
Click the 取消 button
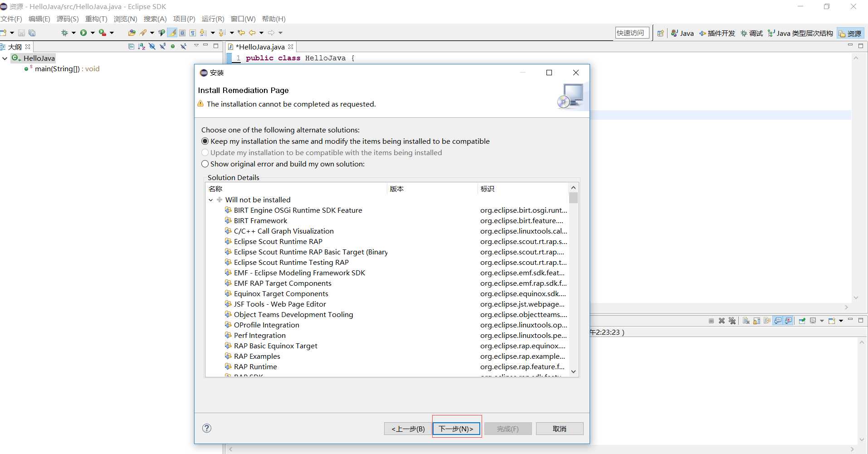560,429
